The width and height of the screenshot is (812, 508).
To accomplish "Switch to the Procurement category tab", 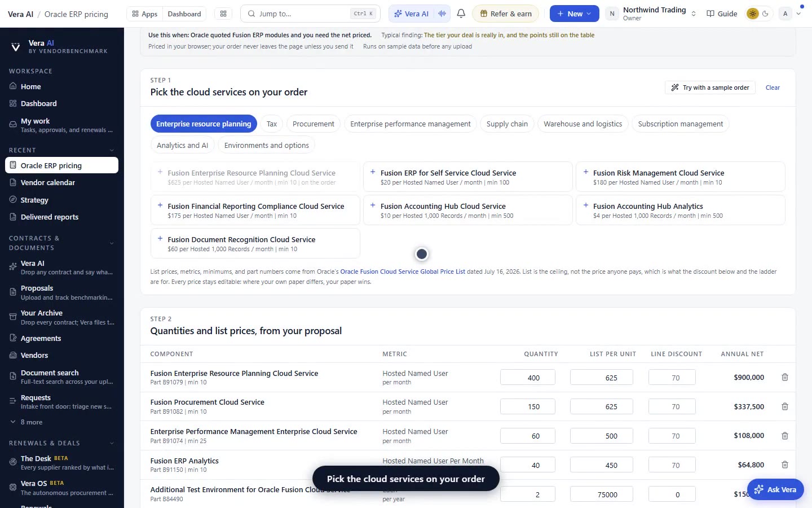I will 314,124.
